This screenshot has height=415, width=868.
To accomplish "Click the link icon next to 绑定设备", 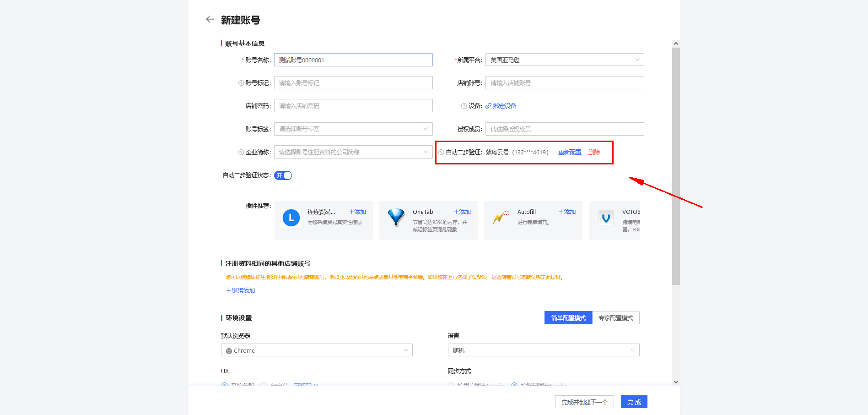I will coord(488,106).
